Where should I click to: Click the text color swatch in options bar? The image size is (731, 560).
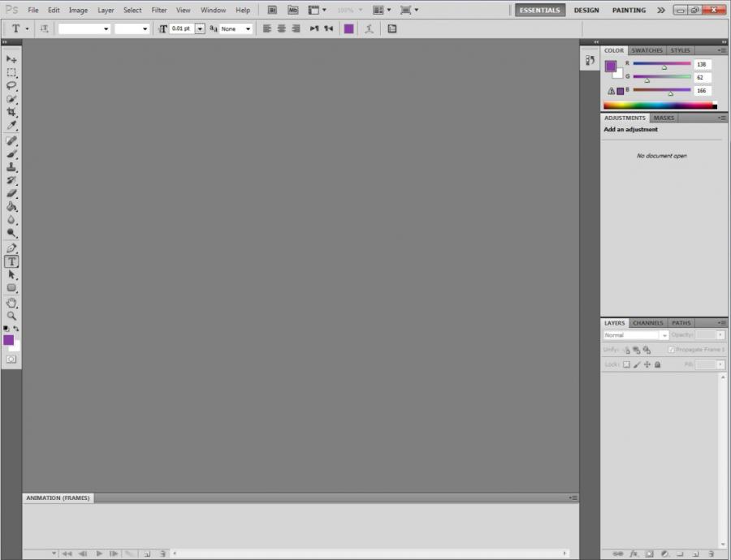348,29
